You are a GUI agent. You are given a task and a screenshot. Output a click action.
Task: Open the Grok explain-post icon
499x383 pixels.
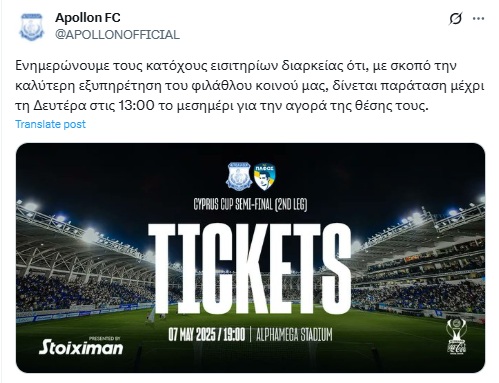[456, 19]
